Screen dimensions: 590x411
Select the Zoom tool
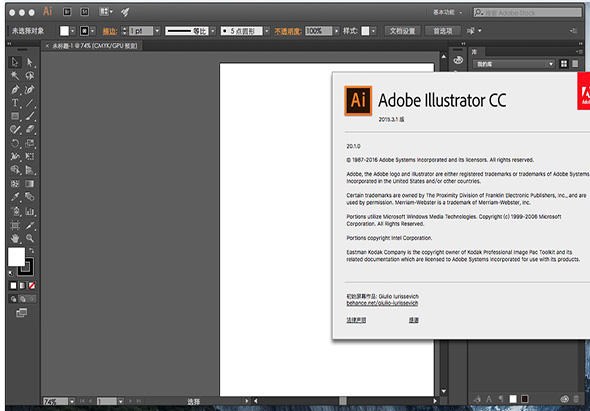tap(30, 238)
